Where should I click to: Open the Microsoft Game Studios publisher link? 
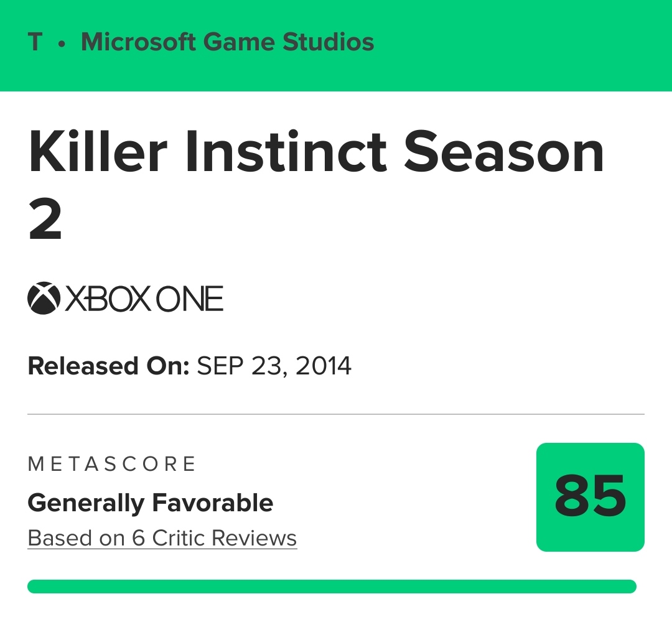[x=227, y=42]
